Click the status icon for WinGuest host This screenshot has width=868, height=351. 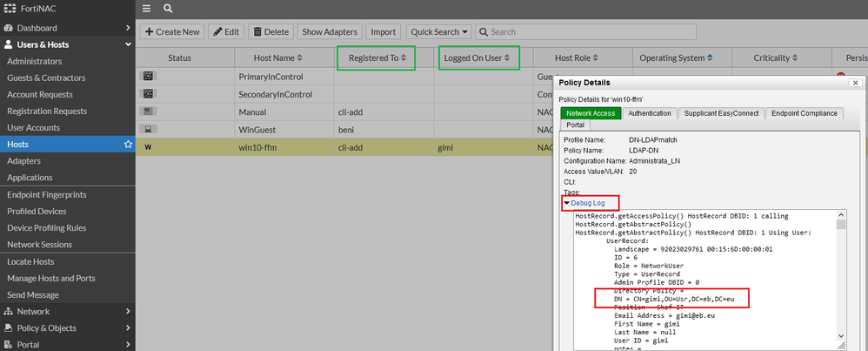[x=148, y=129]
